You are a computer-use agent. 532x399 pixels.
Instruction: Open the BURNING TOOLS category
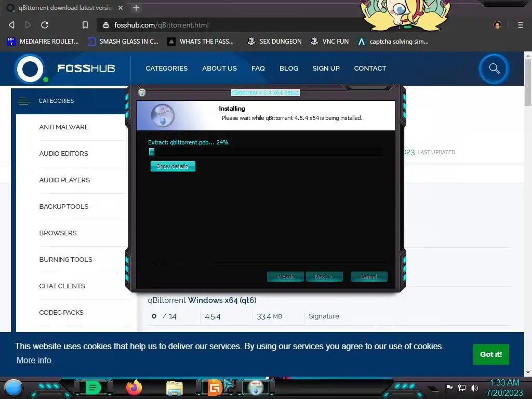66,259
